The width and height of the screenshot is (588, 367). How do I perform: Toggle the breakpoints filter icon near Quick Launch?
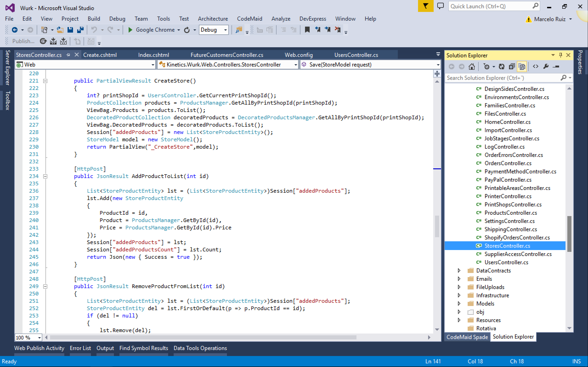[x=425, y=6]
